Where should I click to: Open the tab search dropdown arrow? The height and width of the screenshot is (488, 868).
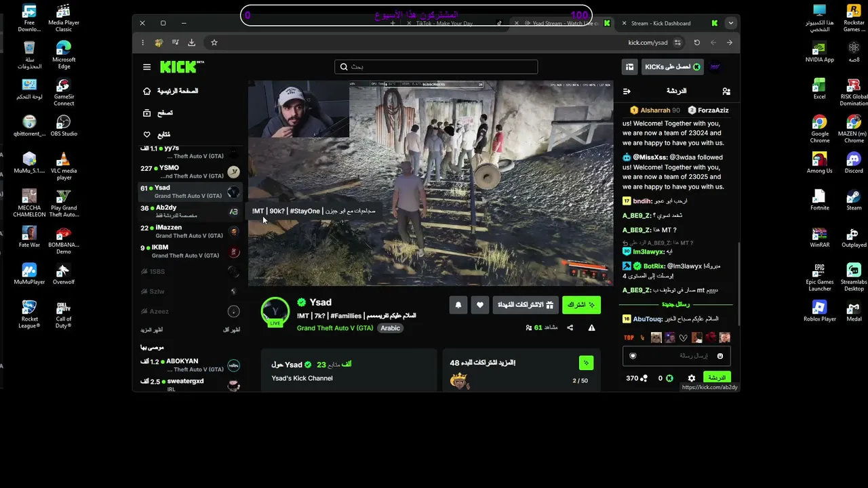pyautogui.click(x=730, y=23)
